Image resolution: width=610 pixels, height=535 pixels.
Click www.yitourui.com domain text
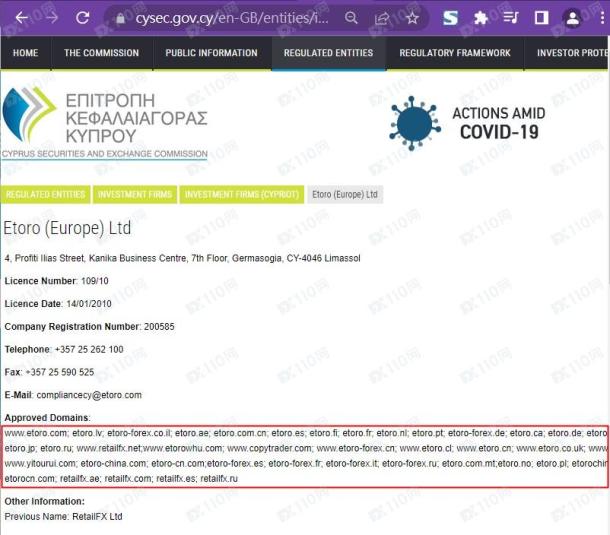coord(40,463)
